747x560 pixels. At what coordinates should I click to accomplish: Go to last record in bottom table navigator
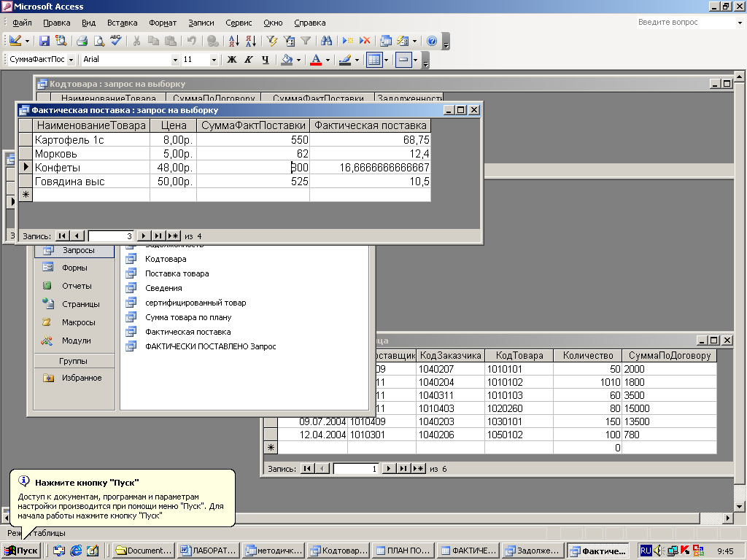(x=403, y=469)
